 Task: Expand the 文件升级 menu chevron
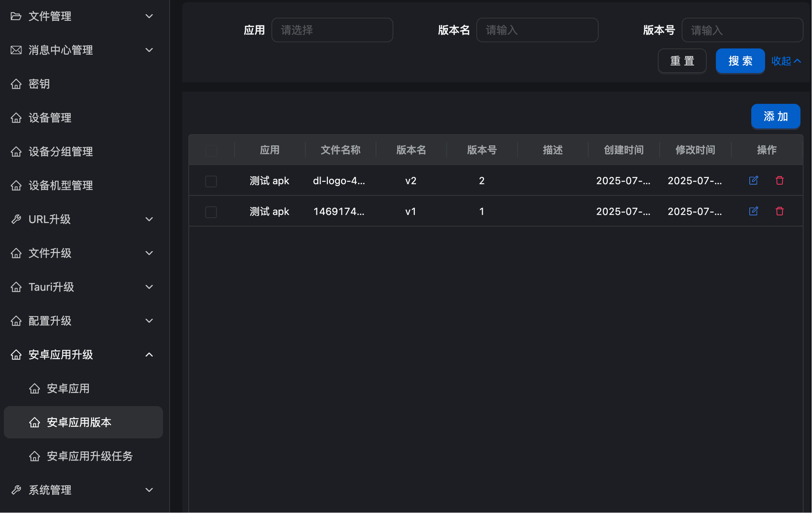(149, 253)
